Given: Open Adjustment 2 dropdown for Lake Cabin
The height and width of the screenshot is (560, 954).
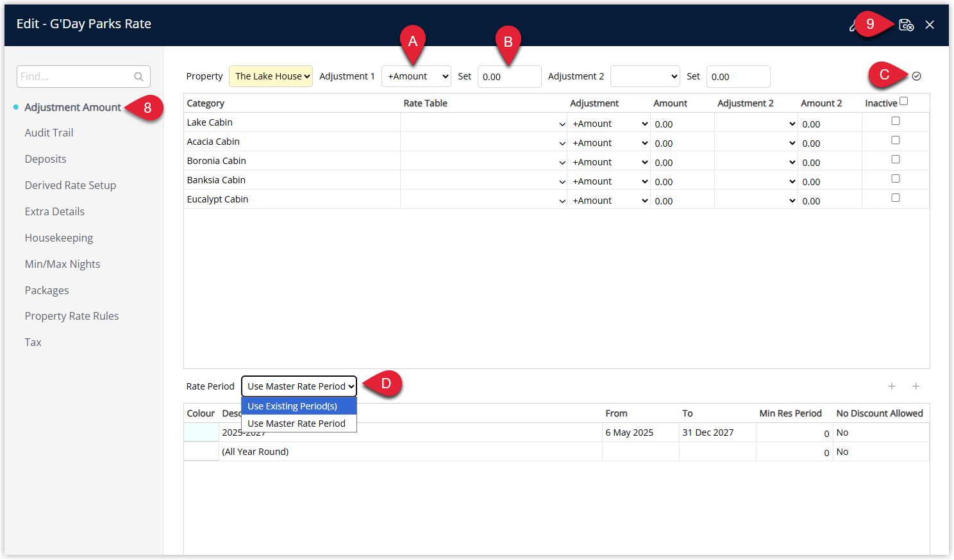Looking at the screenshot, I should [757, 124].
